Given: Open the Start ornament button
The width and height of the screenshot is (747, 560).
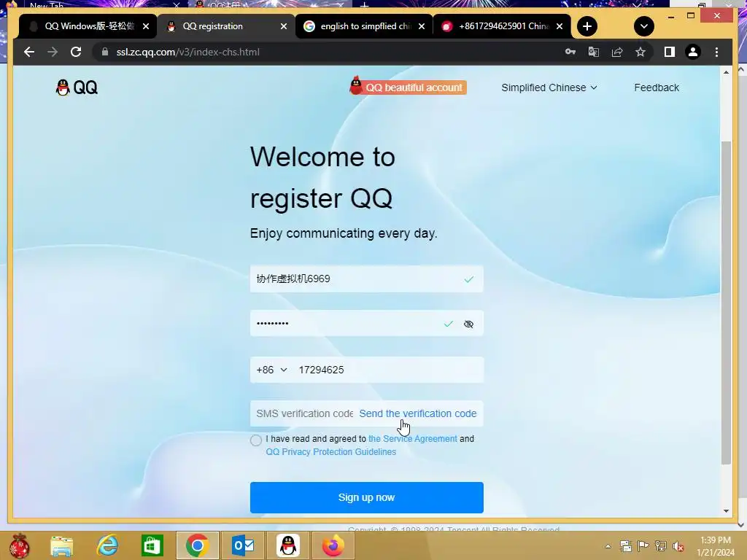Looking at the screenshot, I should point(19,545).
